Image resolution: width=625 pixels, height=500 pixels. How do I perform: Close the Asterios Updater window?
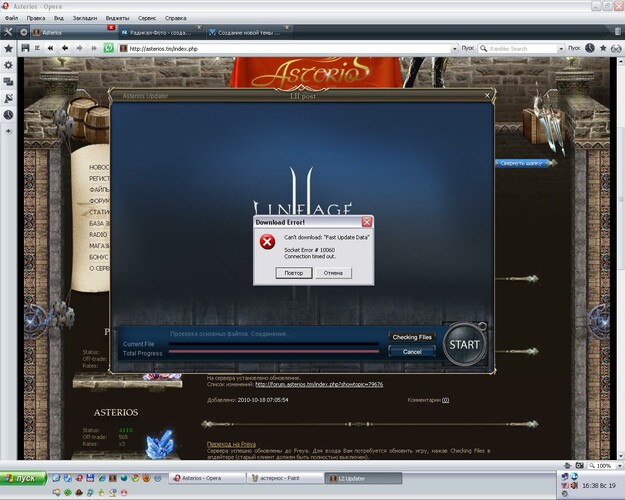pyautogui.click(x=487, y=96)
